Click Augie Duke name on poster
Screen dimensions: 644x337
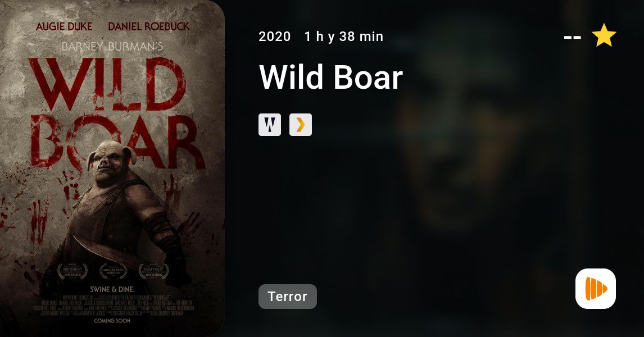64,27
